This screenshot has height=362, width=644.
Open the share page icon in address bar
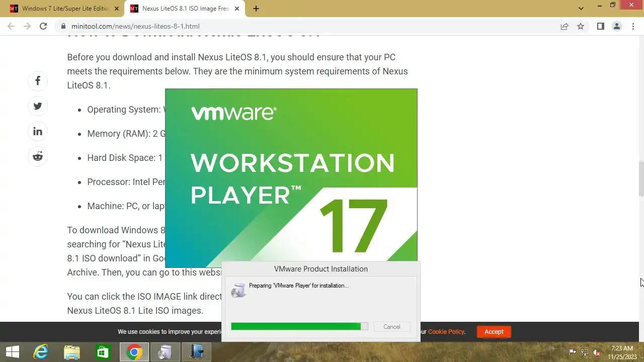pyautogui.click(x=565, y=26)
